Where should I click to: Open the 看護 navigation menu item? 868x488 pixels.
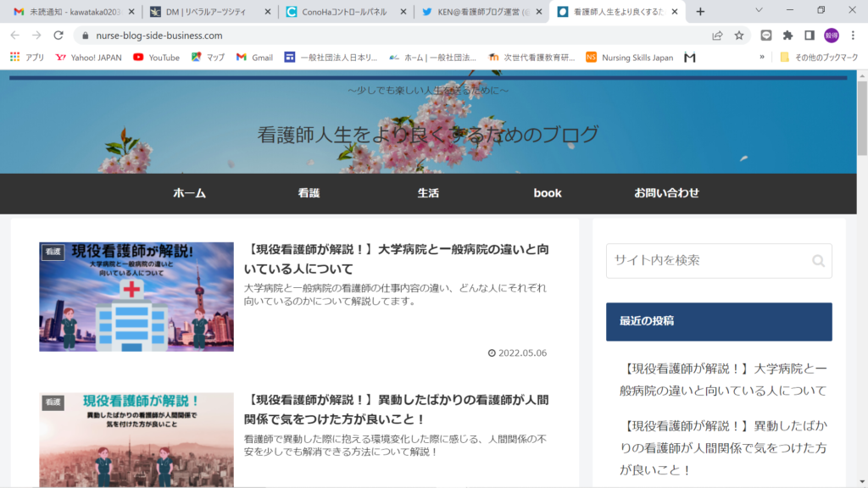(309, 193)
